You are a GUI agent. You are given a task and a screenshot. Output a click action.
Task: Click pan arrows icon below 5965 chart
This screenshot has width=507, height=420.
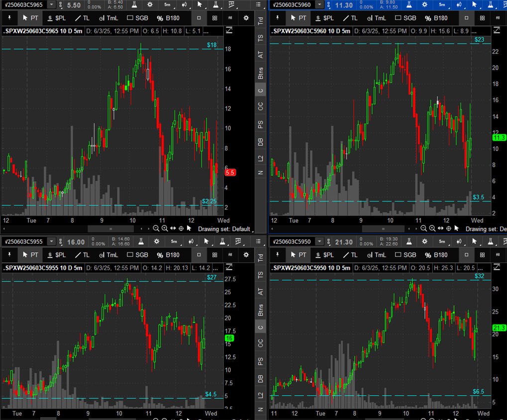(173, 228)
